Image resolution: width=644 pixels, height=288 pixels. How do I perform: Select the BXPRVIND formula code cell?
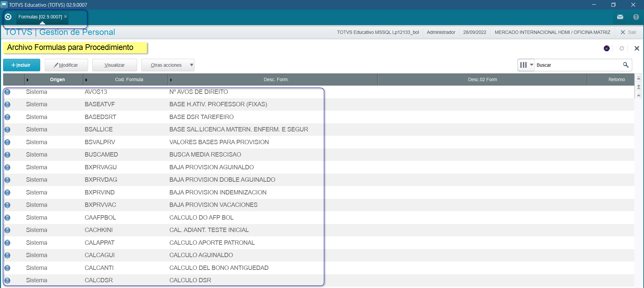point(100,192)
